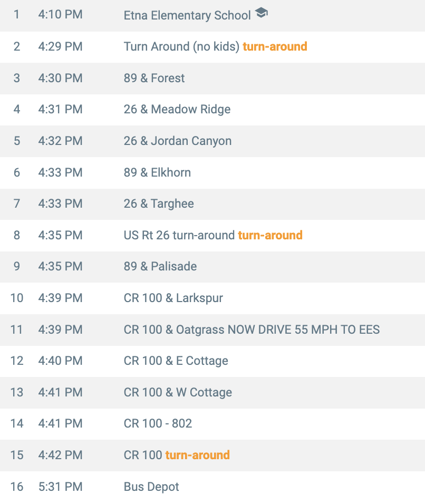Click the 4:10 PM departure time
The image size is (425, 504).
point(60,15)
